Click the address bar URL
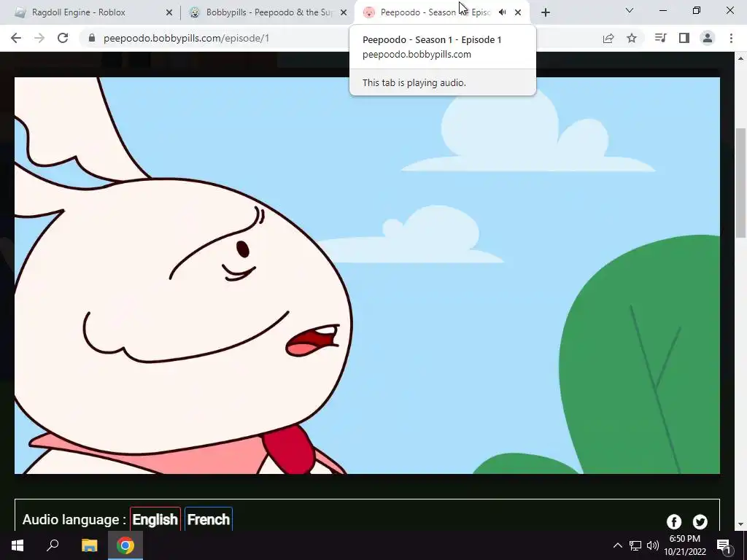The width and height of the screenshot is (747, 560). [186, 38]
